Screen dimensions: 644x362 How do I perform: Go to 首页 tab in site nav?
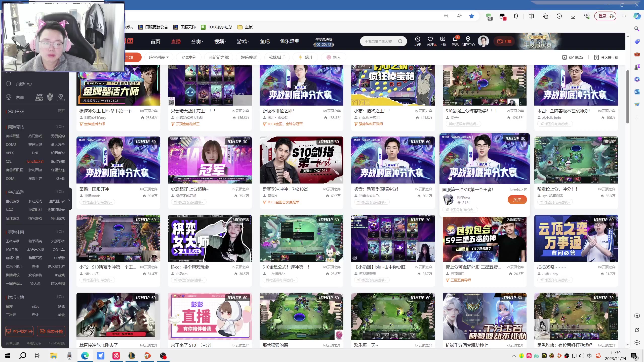click(x=155, y=41)
